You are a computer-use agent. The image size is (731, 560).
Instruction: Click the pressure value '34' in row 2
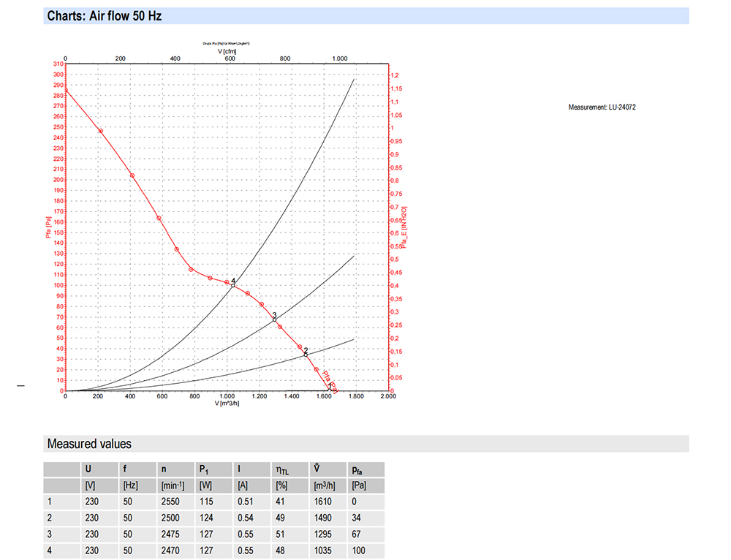tap(356, 518)
